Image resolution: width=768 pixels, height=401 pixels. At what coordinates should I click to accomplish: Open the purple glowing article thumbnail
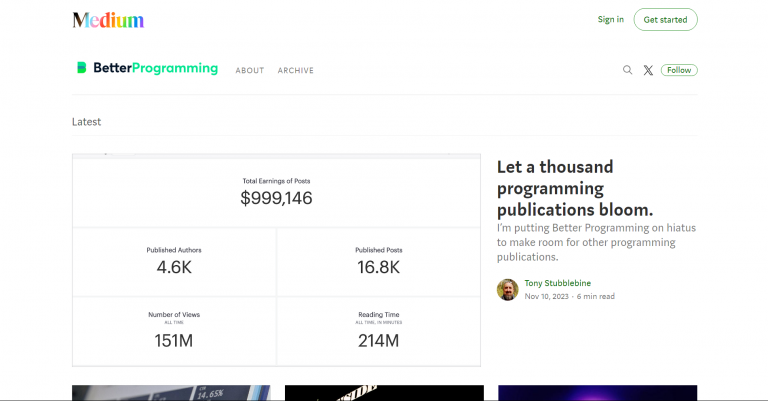pyautogui.click(x=597, y=393)
